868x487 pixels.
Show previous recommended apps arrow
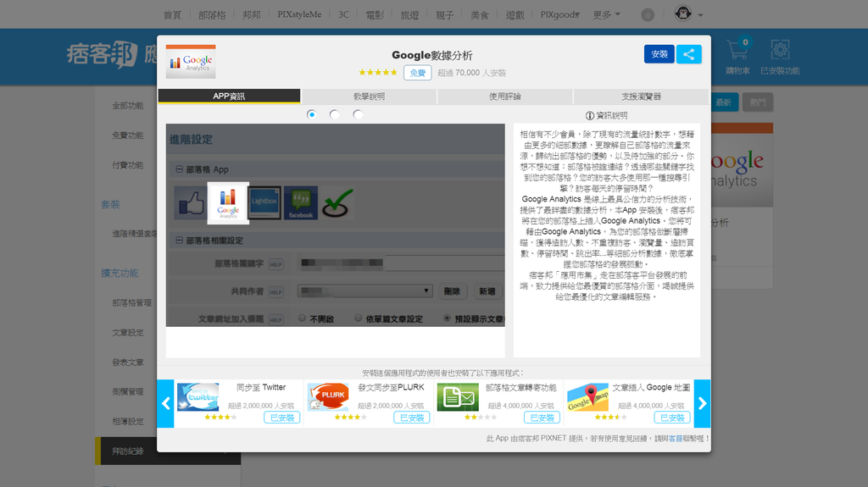click(165, 403)
